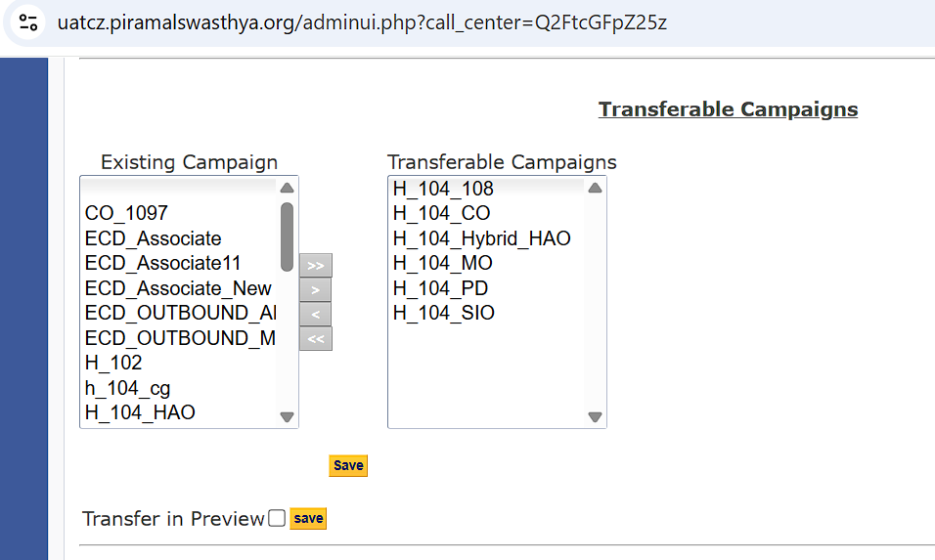
Task: Click save button next to Transfer in Preview
Action: click(308, 518)
